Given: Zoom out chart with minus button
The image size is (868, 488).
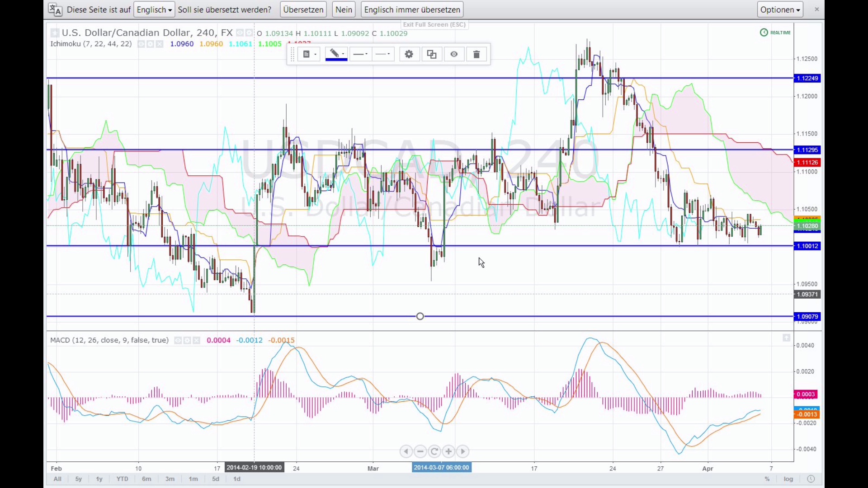Looking at the screenshot, I should click(420, 451).
